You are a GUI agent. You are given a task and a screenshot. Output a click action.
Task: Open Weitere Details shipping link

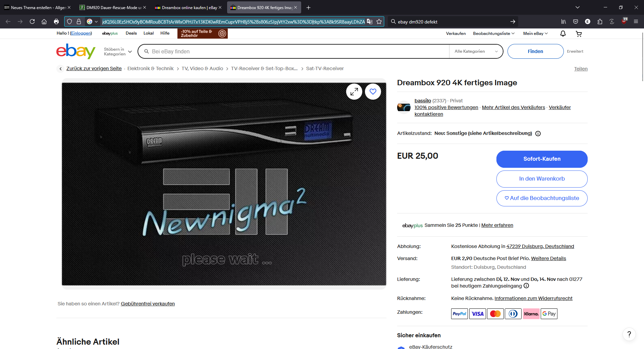tap(548, 258)
